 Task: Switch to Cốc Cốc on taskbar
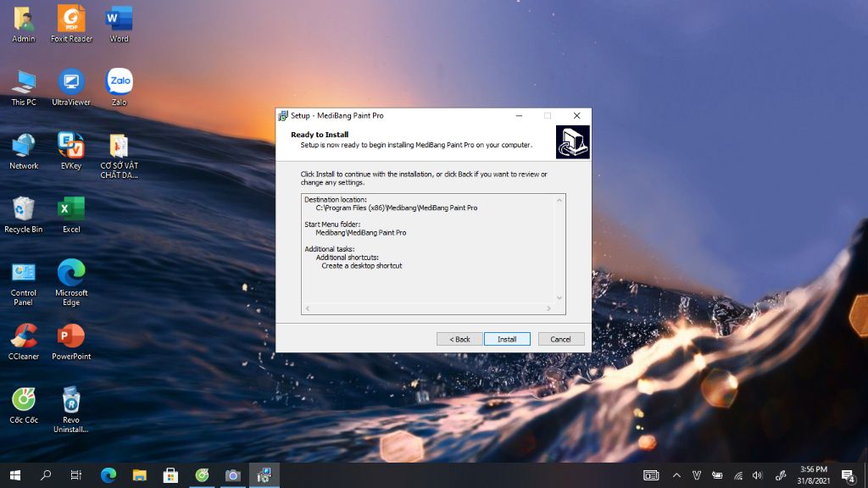click(202, 475)
